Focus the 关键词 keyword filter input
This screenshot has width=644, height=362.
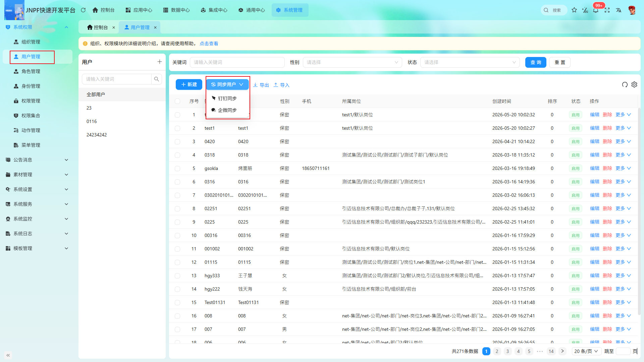click(x=237, y=62)
